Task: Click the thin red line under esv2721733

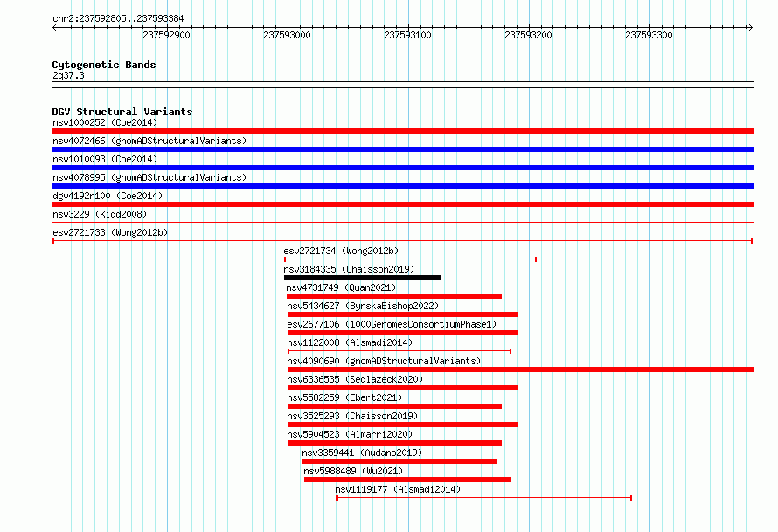Action: pyautogui.click(x=402, y=241)
